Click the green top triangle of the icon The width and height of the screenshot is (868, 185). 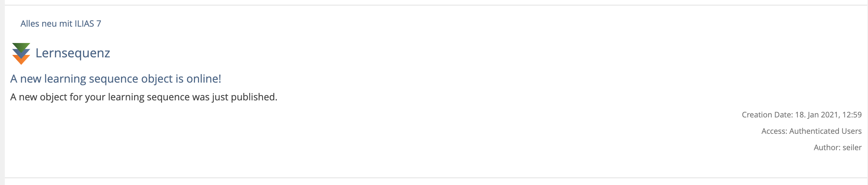point(21,46)
